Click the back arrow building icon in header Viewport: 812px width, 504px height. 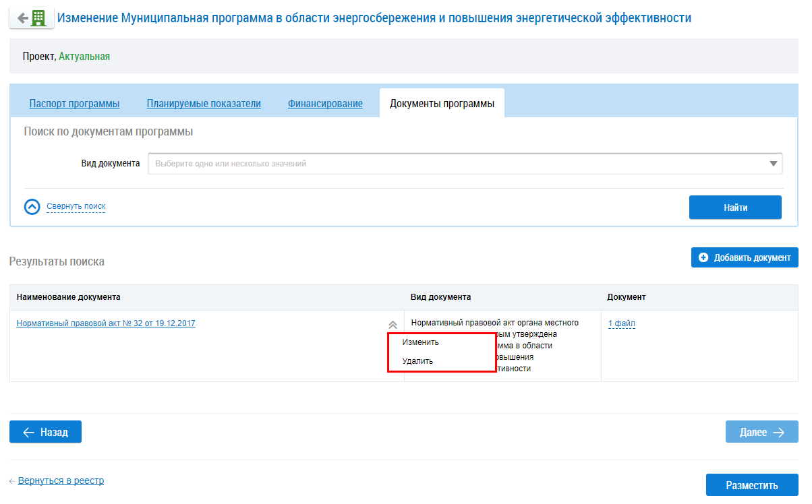pos(31,18)
